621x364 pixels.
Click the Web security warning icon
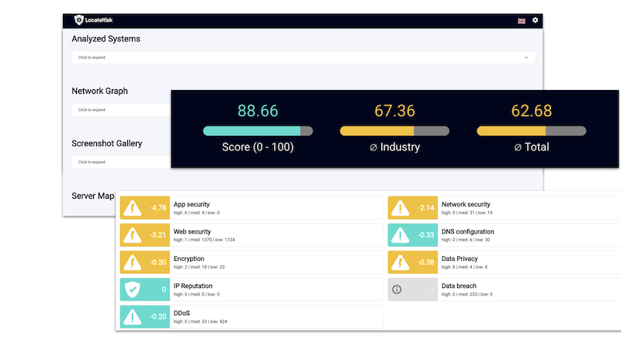(x=132, y=234)
